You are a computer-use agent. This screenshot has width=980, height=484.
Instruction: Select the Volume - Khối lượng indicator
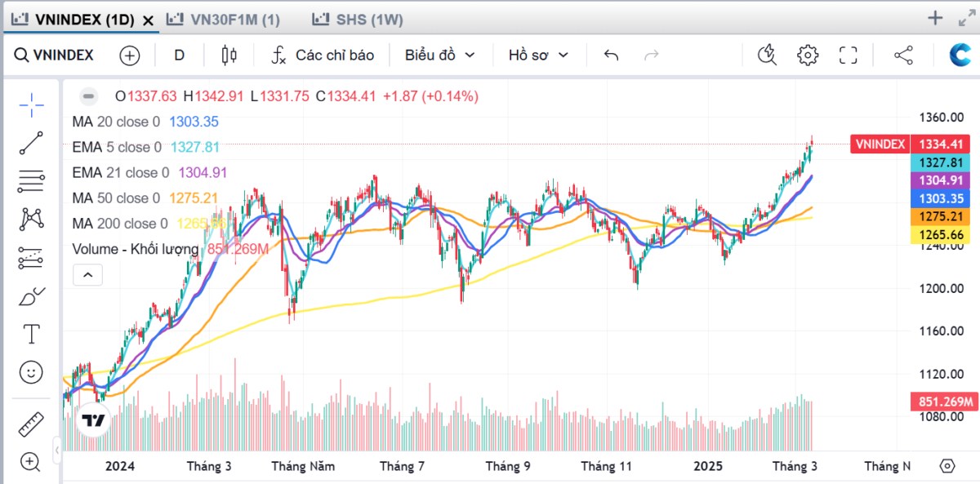[136, 249]
